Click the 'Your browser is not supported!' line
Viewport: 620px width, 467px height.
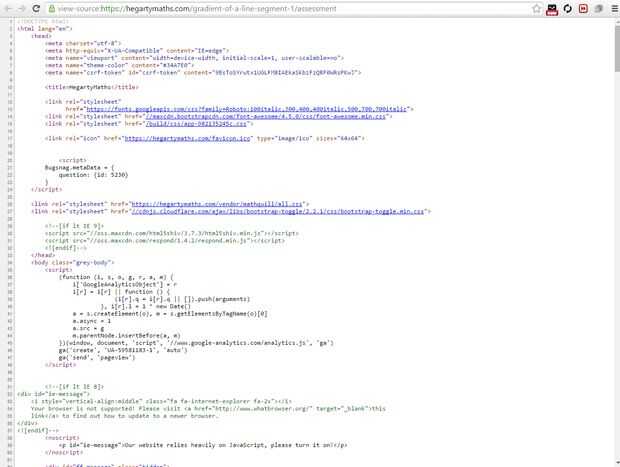pos(208,408)
